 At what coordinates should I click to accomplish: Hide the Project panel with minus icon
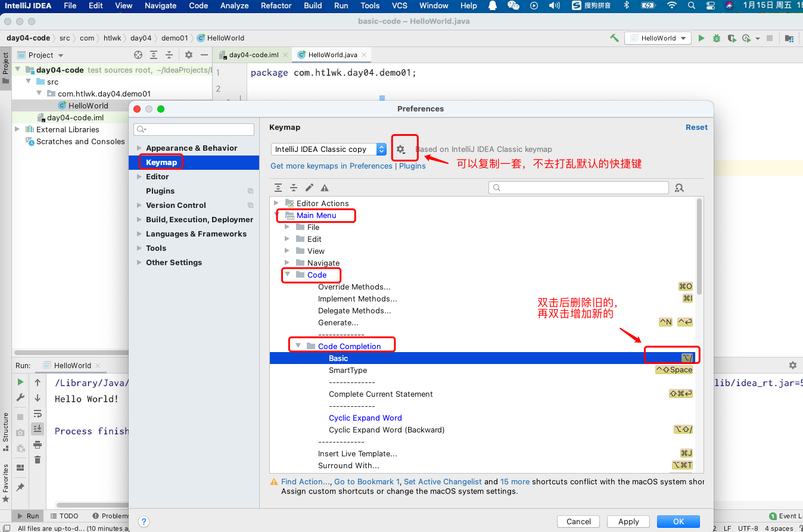tap(204, 55)
